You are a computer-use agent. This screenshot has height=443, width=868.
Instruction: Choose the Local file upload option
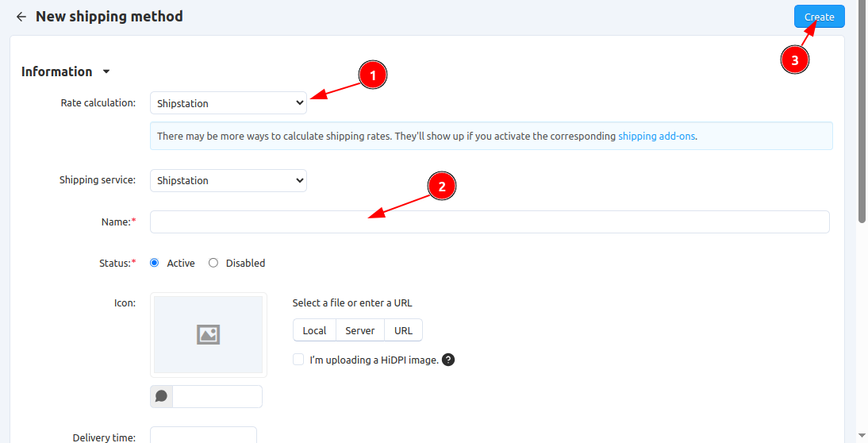tap(314, 330)
